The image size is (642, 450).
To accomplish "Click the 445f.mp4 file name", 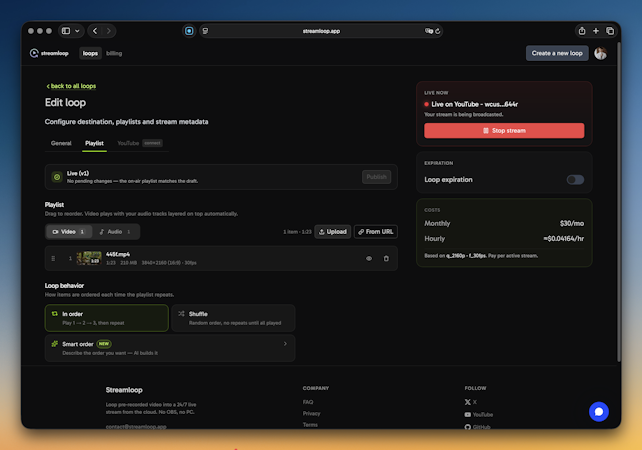I will tap(118, 254).
